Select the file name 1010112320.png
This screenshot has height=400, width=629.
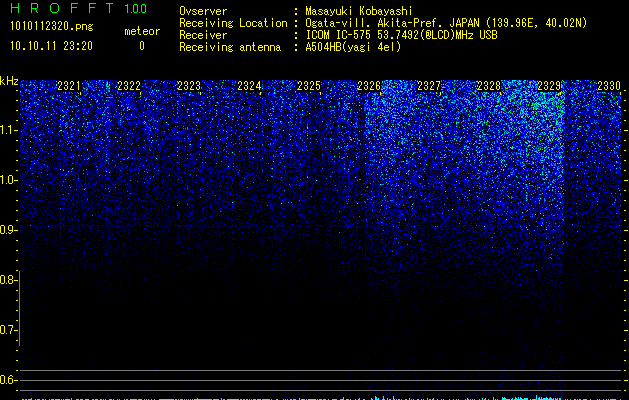pyautogui.click(x=52, y=26)
